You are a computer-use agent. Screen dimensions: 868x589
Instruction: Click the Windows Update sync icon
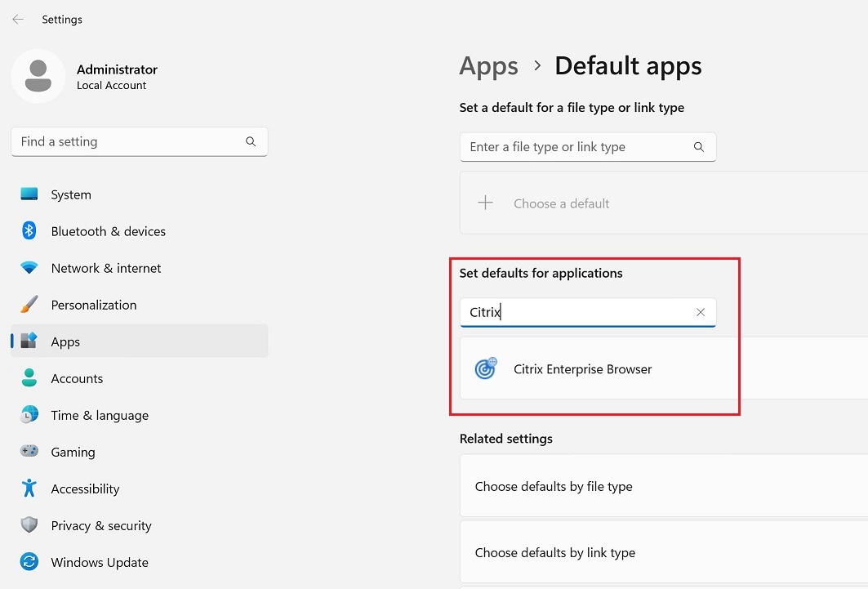(x=29, y=563)
